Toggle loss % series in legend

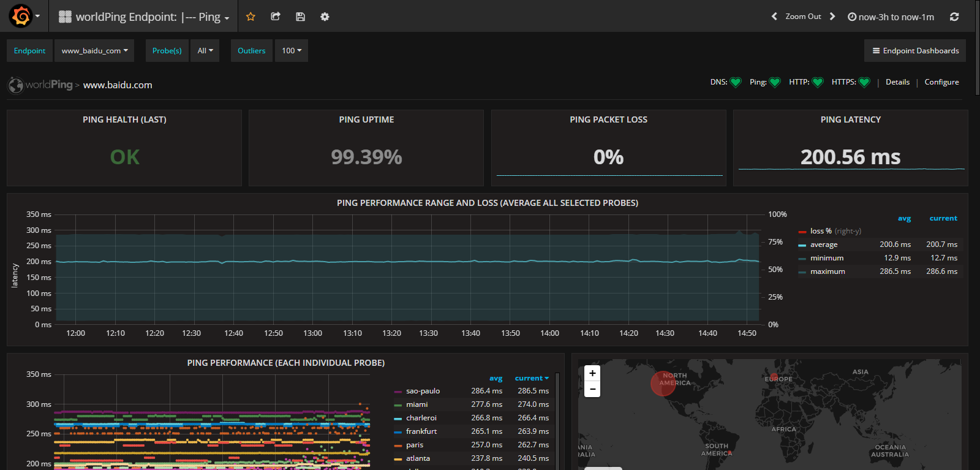tap(821, 231)
